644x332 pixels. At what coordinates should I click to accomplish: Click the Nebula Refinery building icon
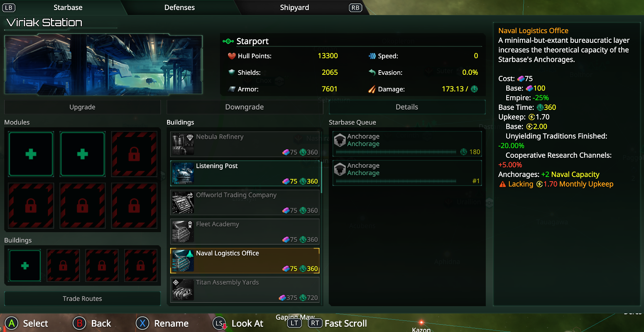click(183, 144)
